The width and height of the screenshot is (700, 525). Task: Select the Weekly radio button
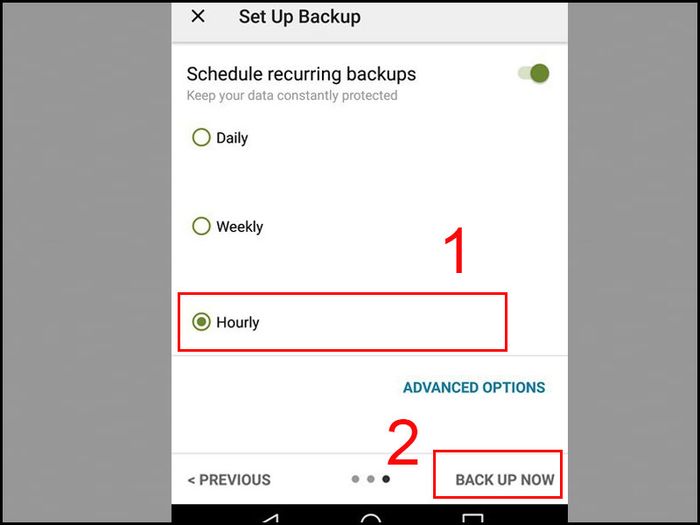201,226
